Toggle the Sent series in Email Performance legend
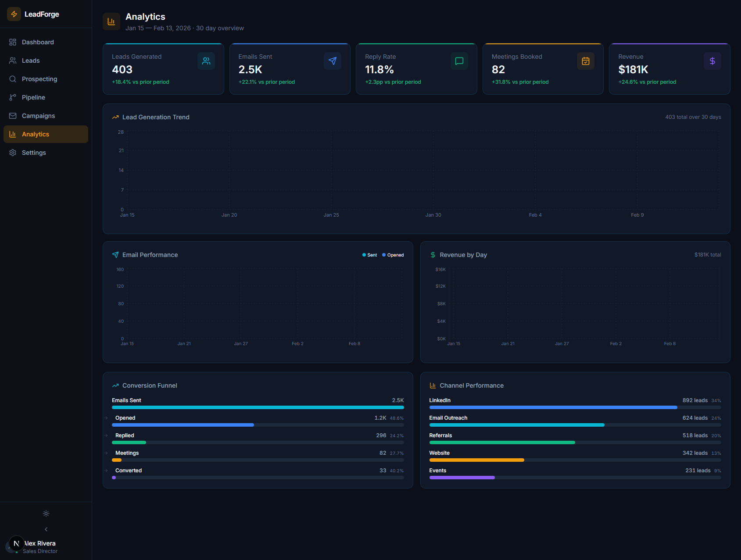Viewport: 741px width, 560px height. click(x=369, y=255)
